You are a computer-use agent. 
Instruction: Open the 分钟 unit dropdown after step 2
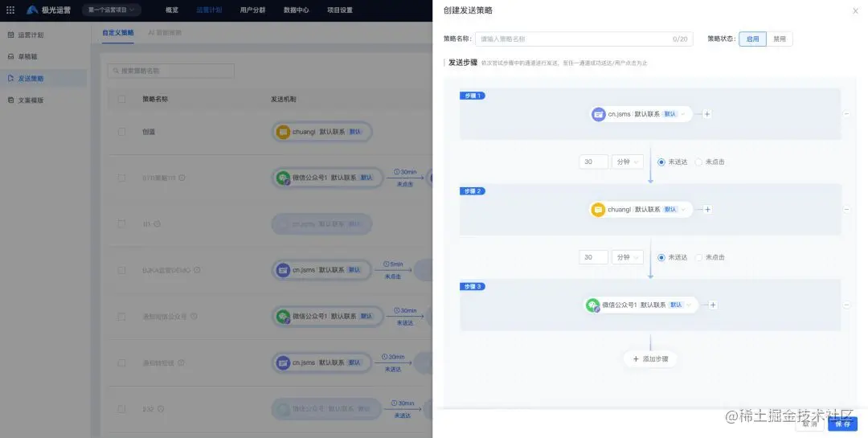coord(627,257)
